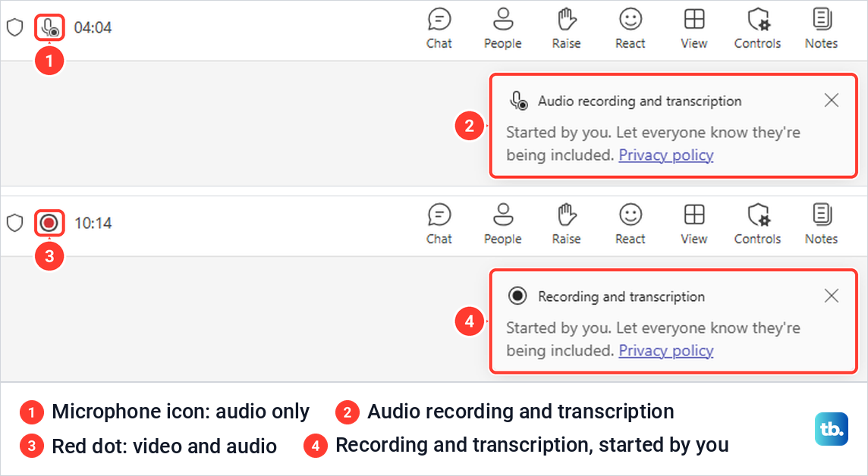Open People in the lower meeting toolbar
The image size is (868, 476).
502,224
